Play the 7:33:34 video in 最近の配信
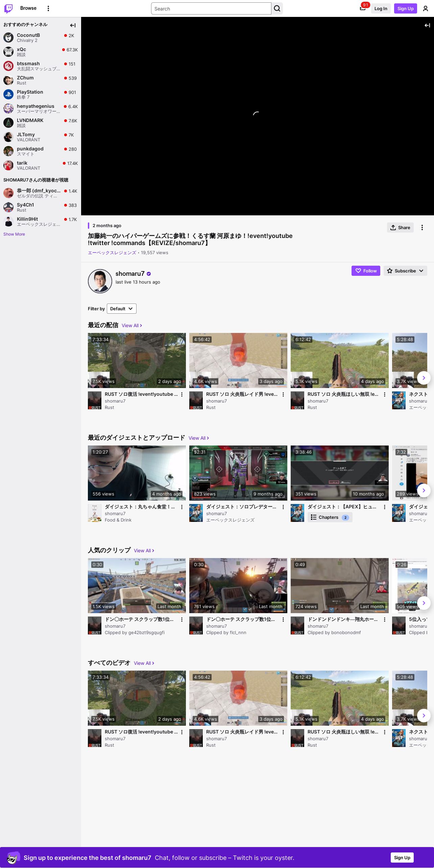The width and height of the screenshot is (434, 868). pyautogui.click(x=137, y=360)
